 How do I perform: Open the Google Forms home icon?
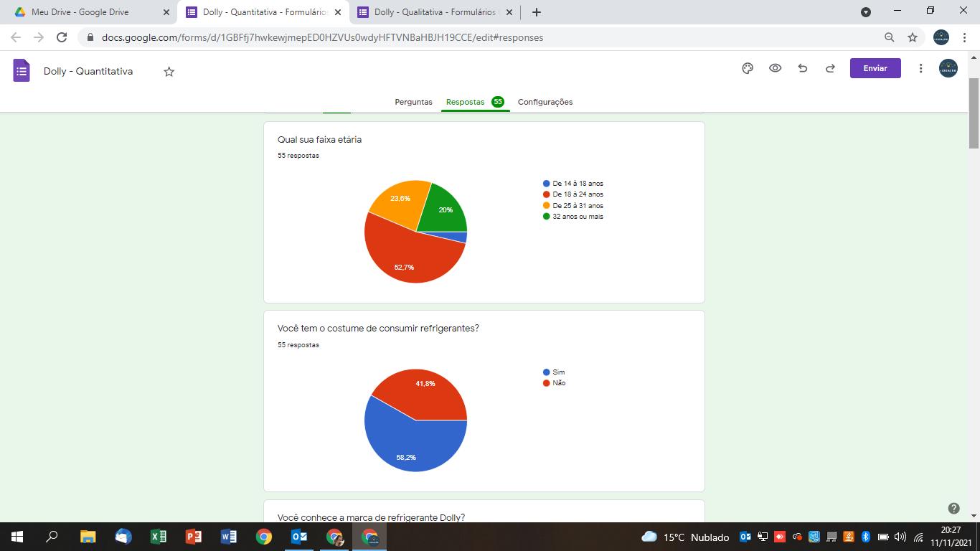tap(22, 71)
